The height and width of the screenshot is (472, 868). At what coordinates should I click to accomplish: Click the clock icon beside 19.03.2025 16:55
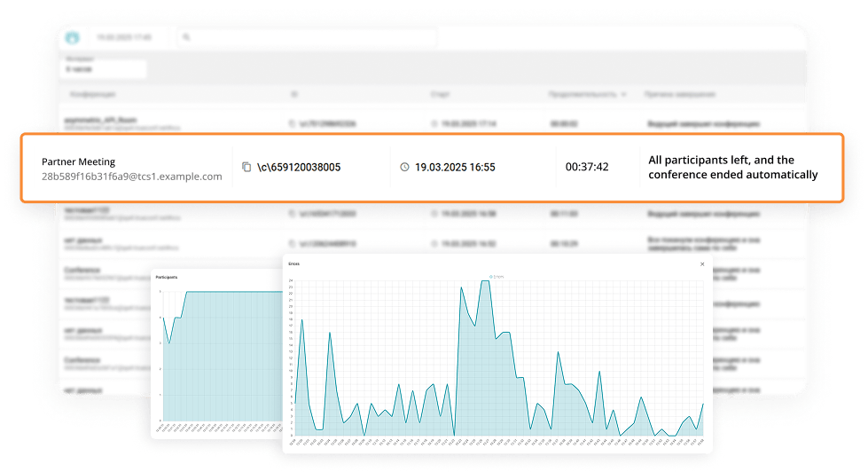(404, 167)
